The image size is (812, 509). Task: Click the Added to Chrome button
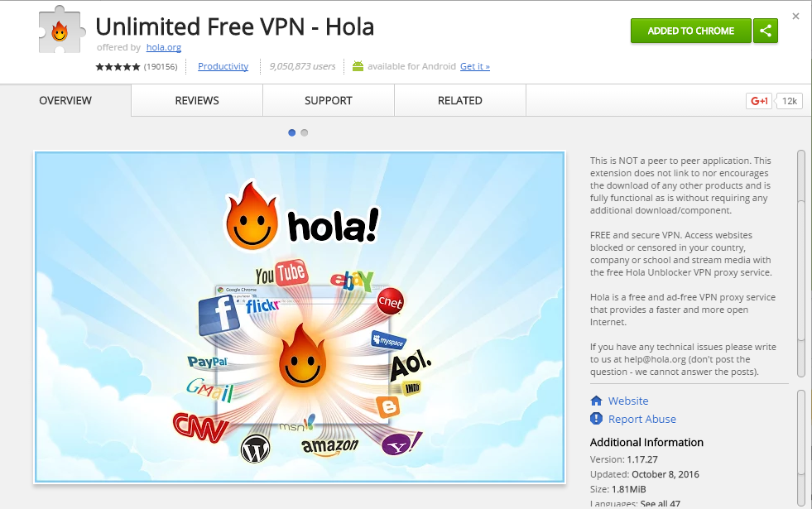691,31
